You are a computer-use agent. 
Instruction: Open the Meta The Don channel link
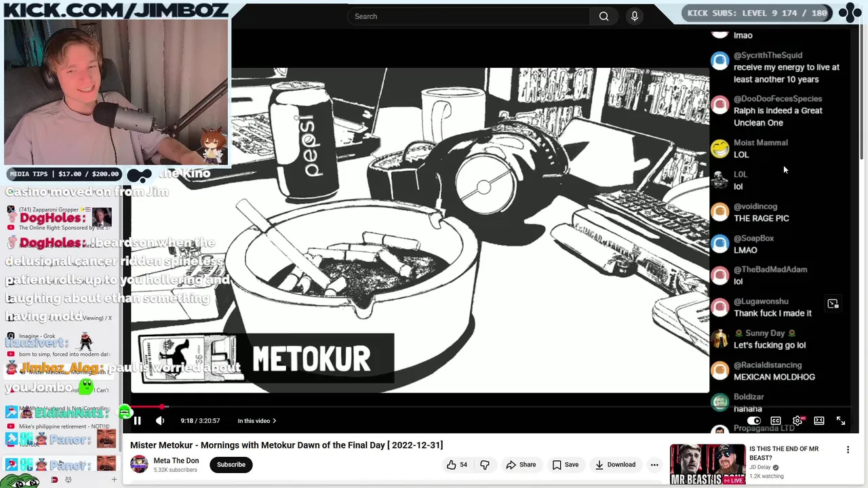[176, 461]
